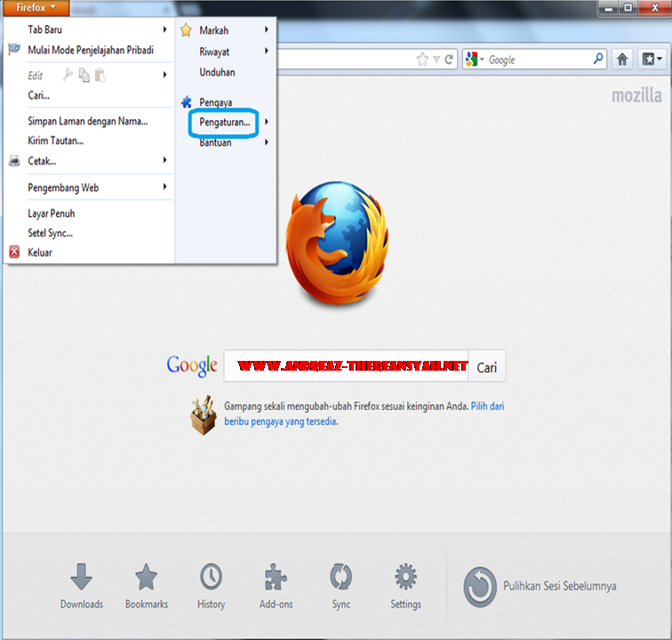Screen dimensions: 672x640
Task: Open the bookmarks toolbar button
Action: (x=652, y=60)
